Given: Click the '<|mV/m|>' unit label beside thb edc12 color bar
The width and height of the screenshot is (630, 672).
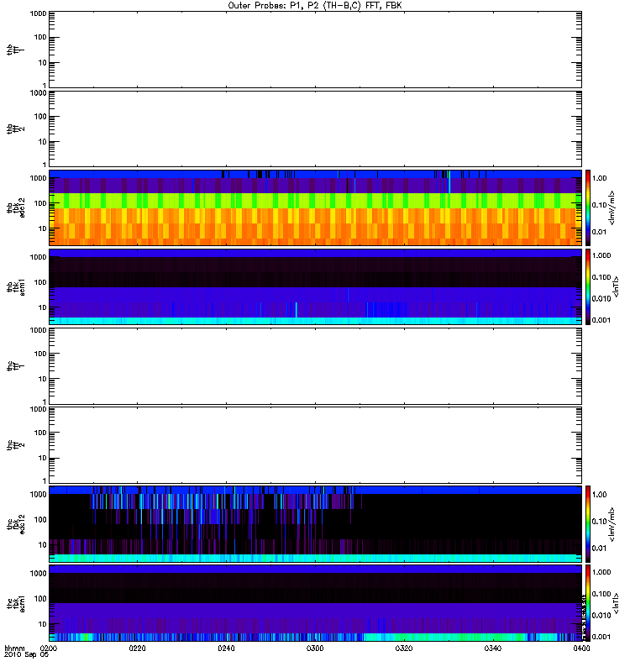Looking at the screenshot, I should 612,207.
